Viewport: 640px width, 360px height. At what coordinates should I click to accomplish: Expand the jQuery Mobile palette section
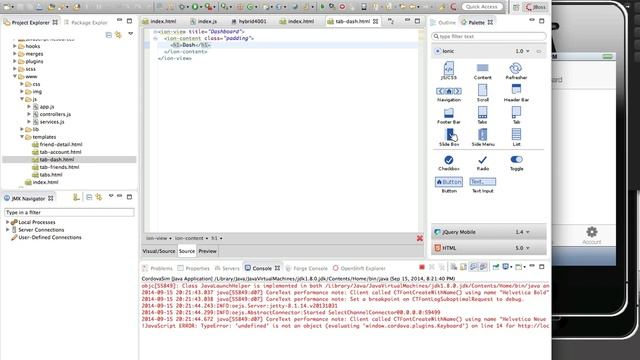click(489, 232)
